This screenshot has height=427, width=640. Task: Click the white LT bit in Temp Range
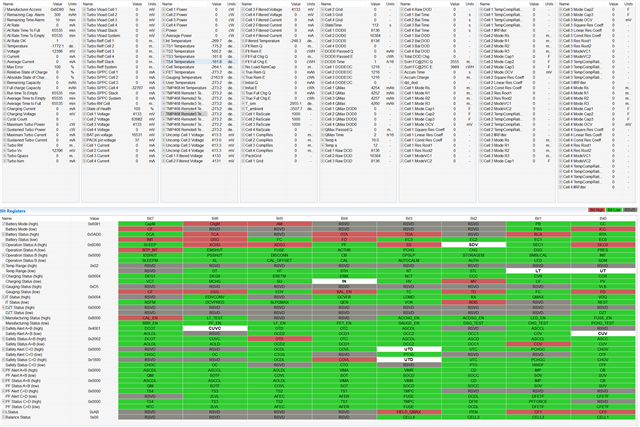pos(538,271)
